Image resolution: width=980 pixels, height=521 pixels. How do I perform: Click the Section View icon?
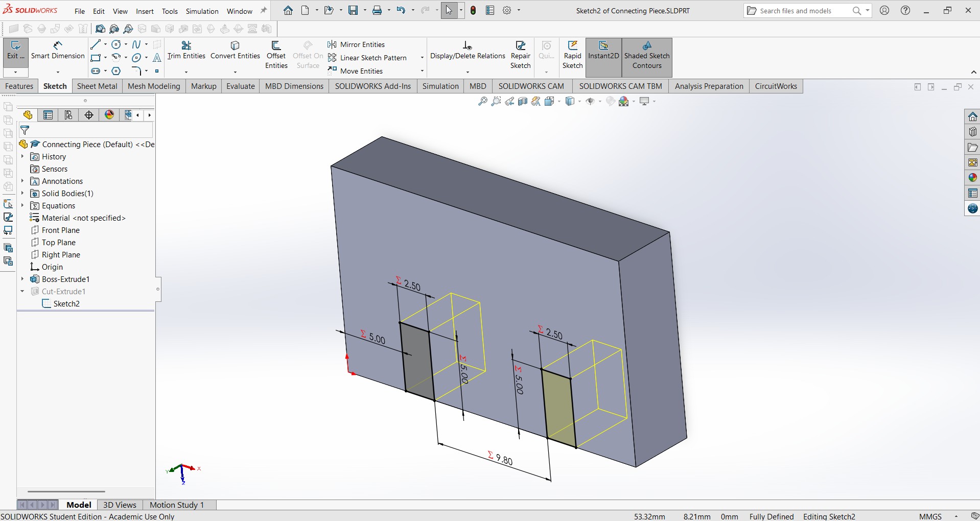(x=523, y=102)
